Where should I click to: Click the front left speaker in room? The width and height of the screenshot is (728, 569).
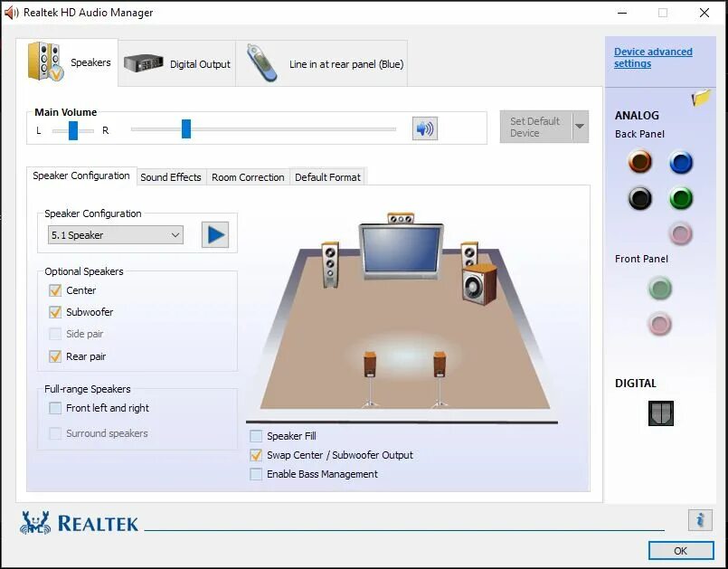click(330, 264)
